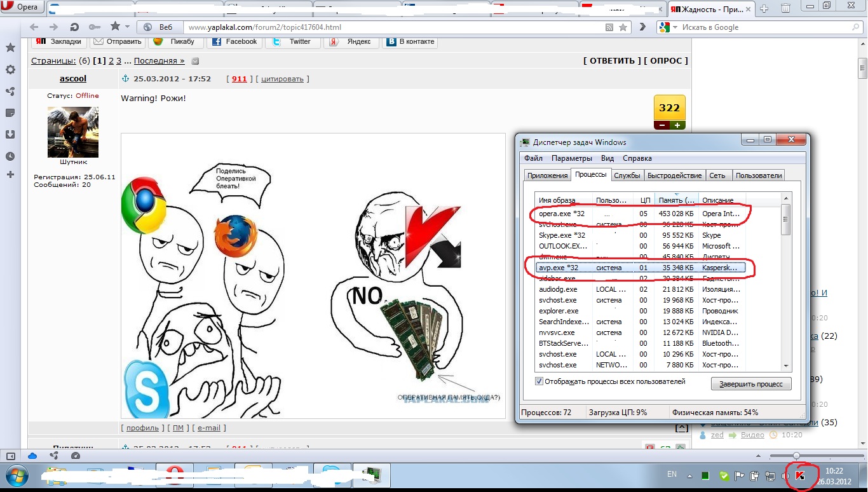Switch to the Службы tab
Viewport: 868px width, 492px height.
627,175
